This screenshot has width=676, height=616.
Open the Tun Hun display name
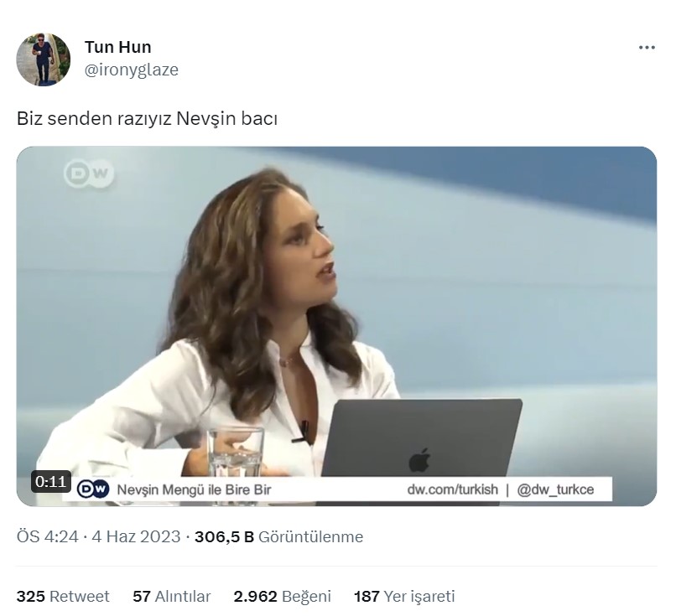click(117, 47)
